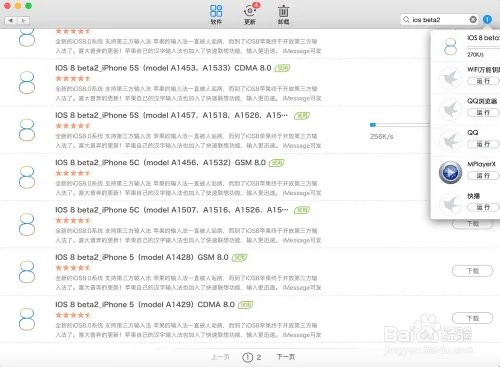This screenshot has height=367, width=500.
Task: Click the green tag beside iPhone 5 A1428 GSM
Action: pyautogui.click(x=239, y=258)
